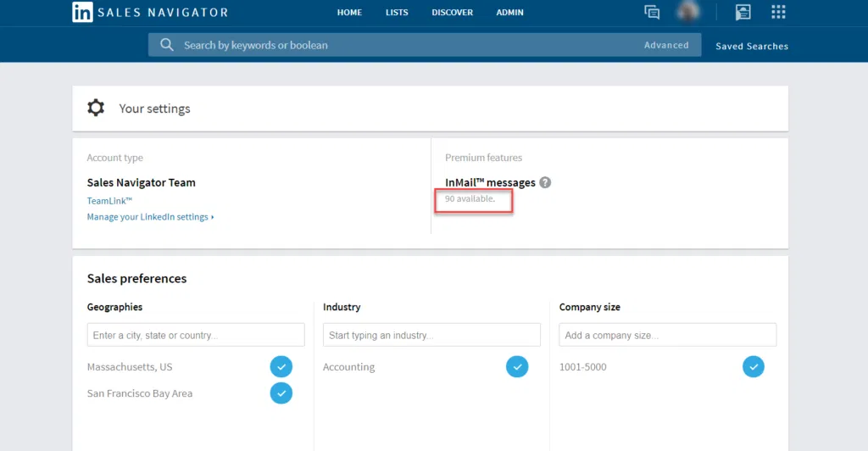Click the Start typing an industry field

point(431,335)
